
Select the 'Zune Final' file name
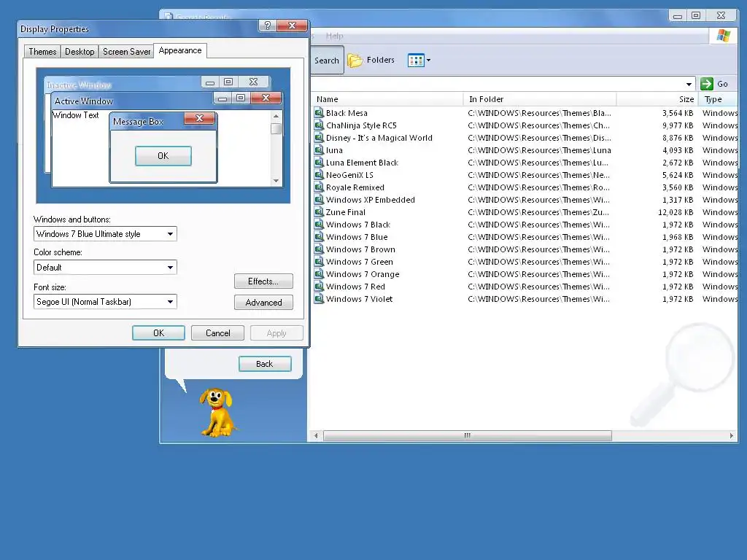(346, 212)
